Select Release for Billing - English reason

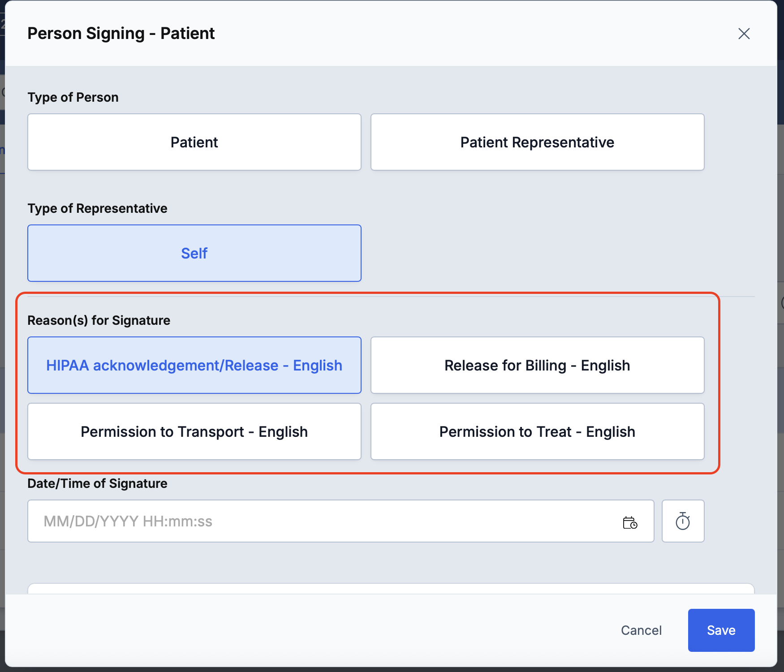537,365
